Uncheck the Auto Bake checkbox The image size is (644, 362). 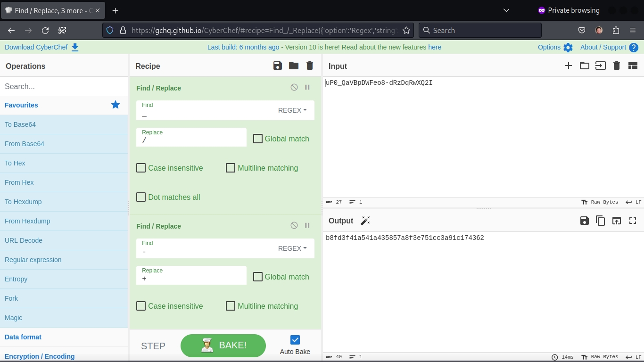[295, 340]
